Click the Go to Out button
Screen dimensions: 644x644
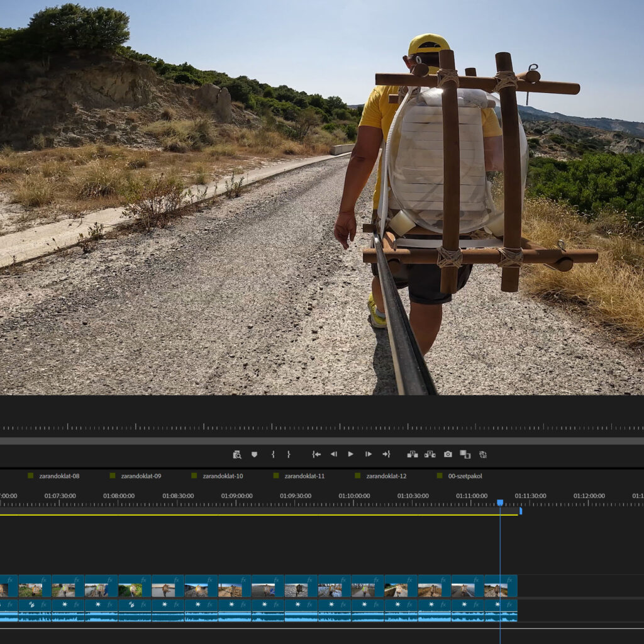[386, 454]
